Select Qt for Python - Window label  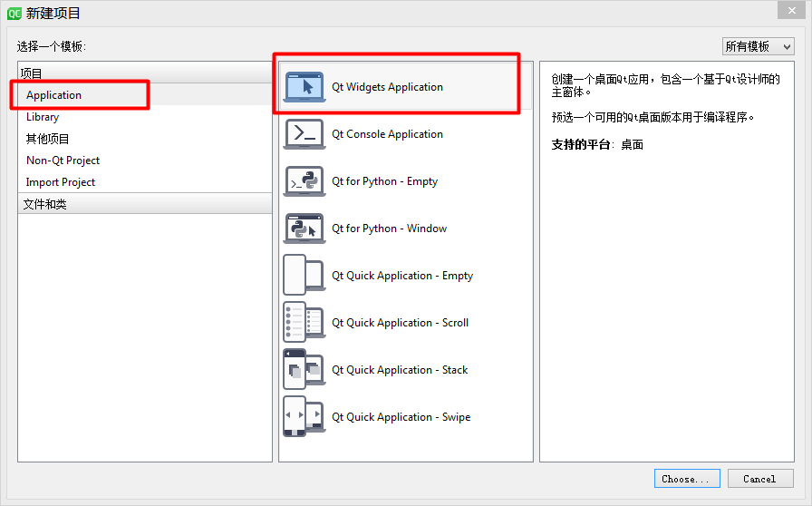tap(389, 229)
